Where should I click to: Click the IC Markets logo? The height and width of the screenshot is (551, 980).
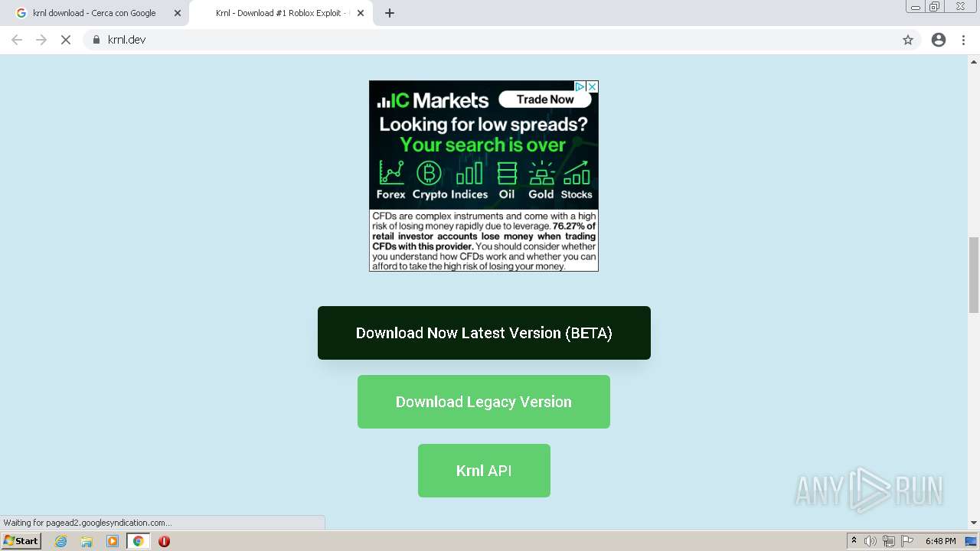pyautogui.click(x=433, y=100)
